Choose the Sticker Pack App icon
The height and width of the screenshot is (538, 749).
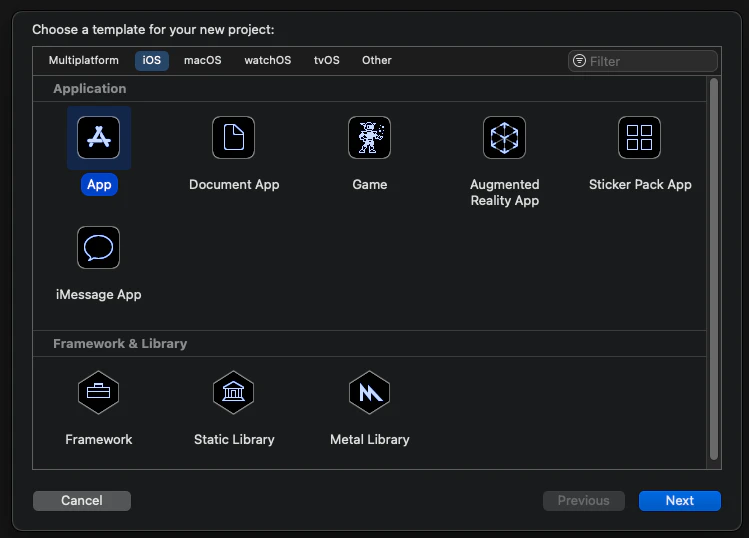tap(640, 138)
